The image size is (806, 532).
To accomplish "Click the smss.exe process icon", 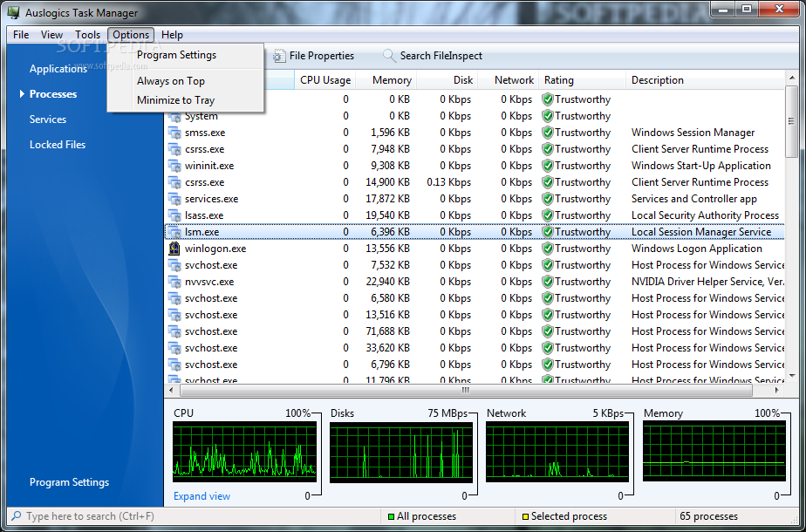I will coord(174,133).
